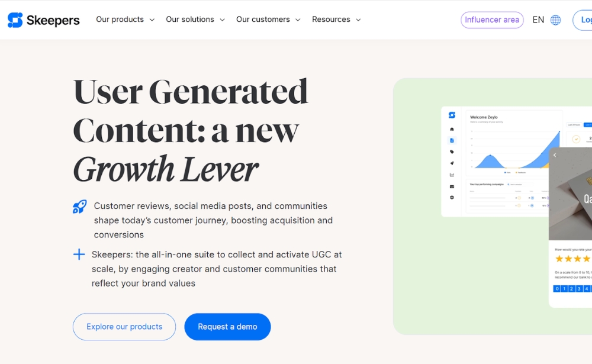Expand the Our solutions dropdown
Viewport: 592px width, 364px height.
click(195, 20)
